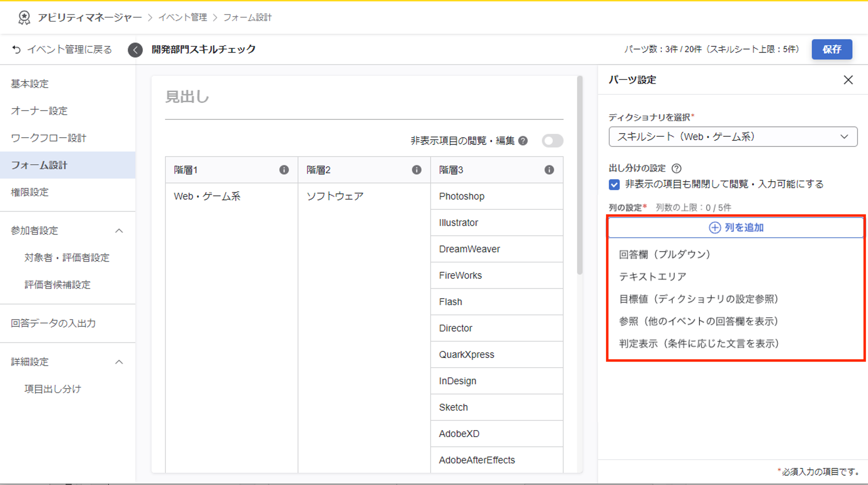Image resolution: width=868 pixels, height=485 pixels.
Task: Click the info icon on the 階層2 column header
Action: click(x=416, y=170)
